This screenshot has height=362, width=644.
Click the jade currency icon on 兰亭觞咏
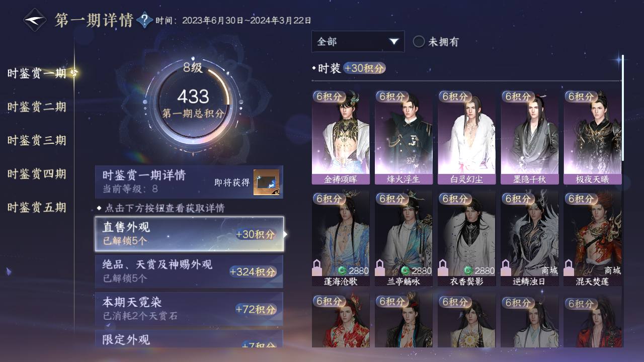coord(405,270)
